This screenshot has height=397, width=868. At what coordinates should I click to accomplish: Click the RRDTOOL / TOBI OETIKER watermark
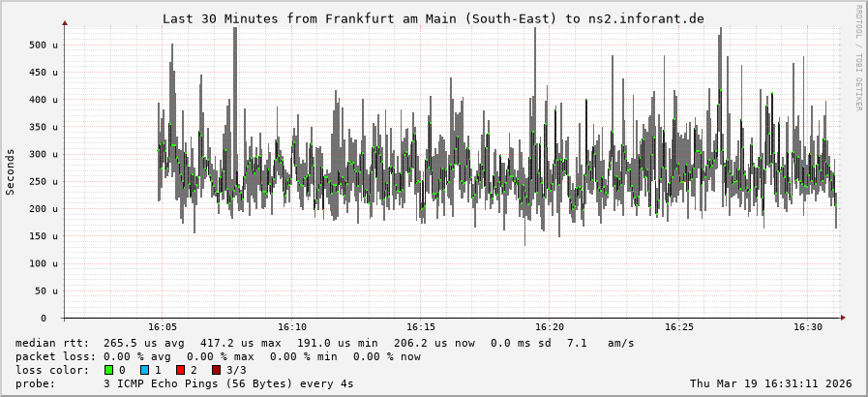tap(858, 57)
